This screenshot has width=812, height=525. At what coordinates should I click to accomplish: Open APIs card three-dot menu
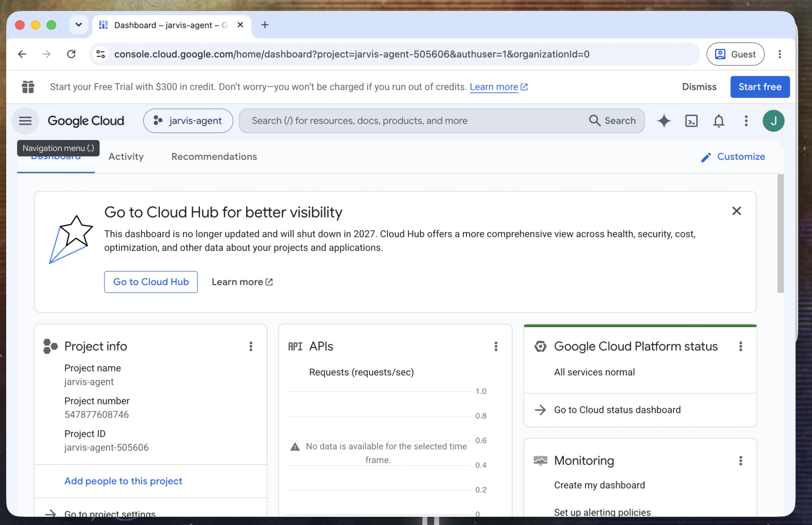pos(496,346)
